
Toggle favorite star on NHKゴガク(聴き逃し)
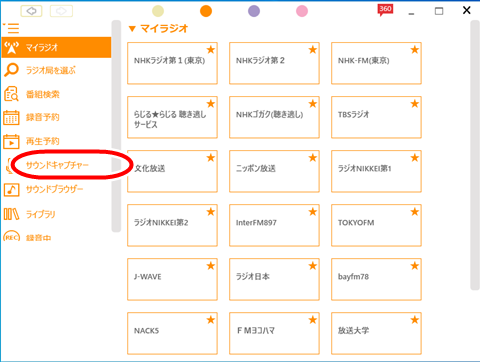click(x=313, y=104)
